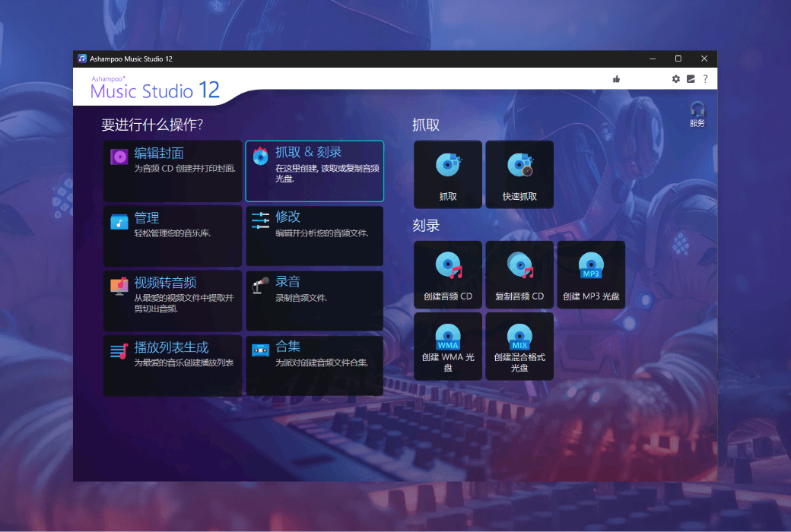Click the 为最爱的音乐创建播放列表 description text
This screenshot has width=791, height=532.
(x=183, y=363)
